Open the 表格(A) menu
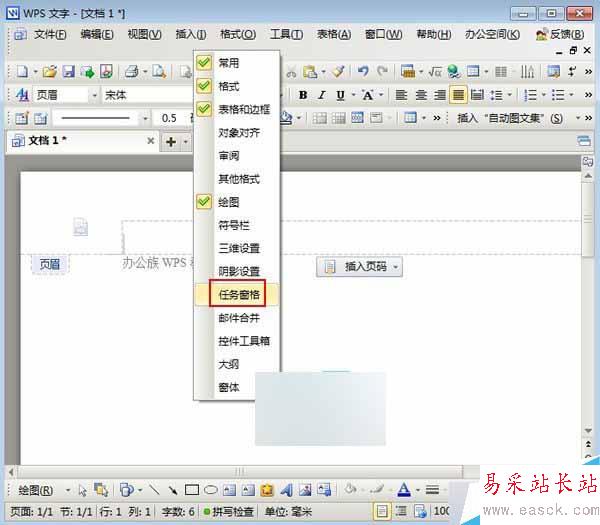The height and width of the screenshot is (525, 600). (x=334, y=34)
